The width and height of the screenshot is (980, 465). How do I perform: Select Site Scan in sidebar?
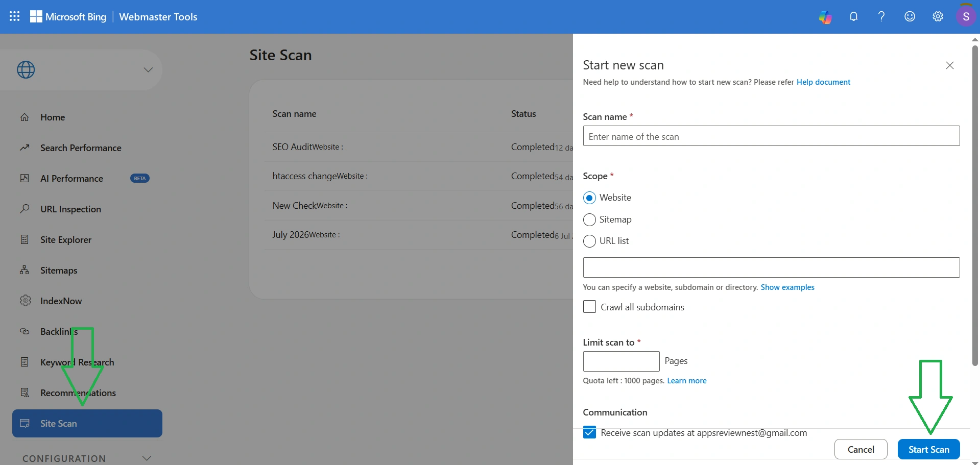pyautogui.click(x=87, y=423)
